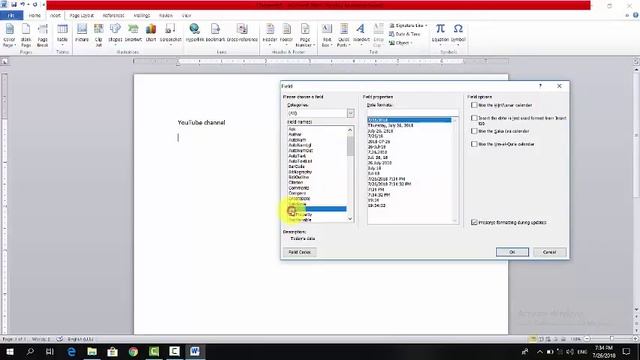
Task: Click the Save icon in Quick Access Toolbar
Action: coord(14,4)
